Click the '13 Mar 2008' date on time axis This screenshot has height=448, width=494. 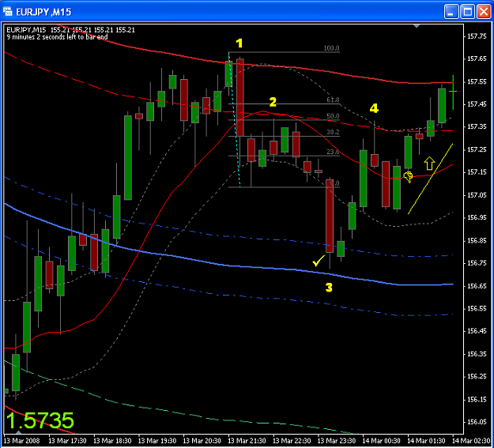[22, 440]
